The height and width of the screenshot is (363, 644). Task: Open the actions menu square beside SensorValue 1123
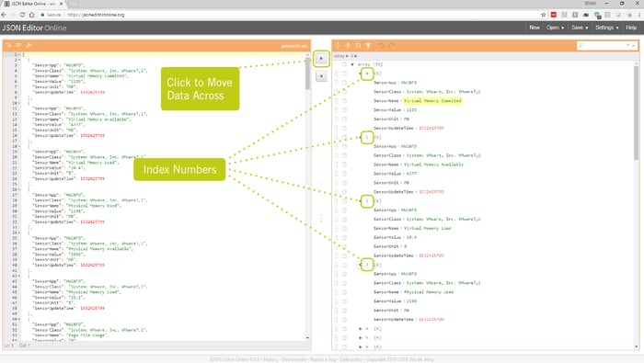pos(344,110)
